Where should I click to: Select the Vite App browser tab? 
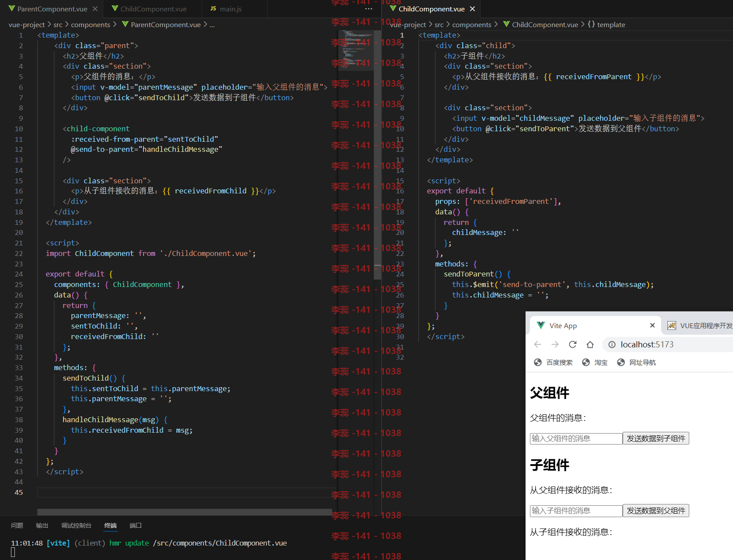point(595,325)
